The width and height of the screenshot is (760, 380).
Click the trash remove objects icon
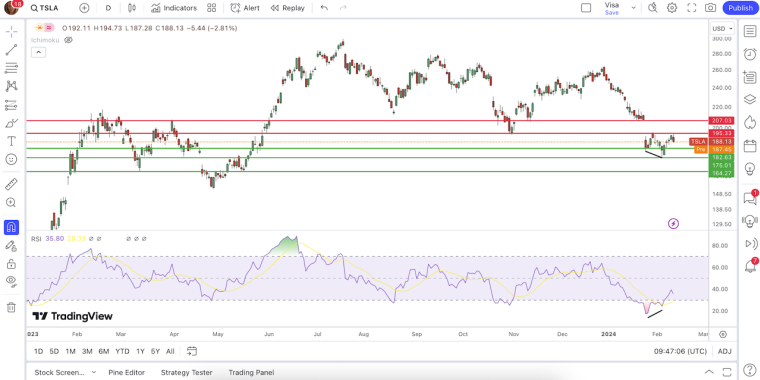tap(12, 307)
